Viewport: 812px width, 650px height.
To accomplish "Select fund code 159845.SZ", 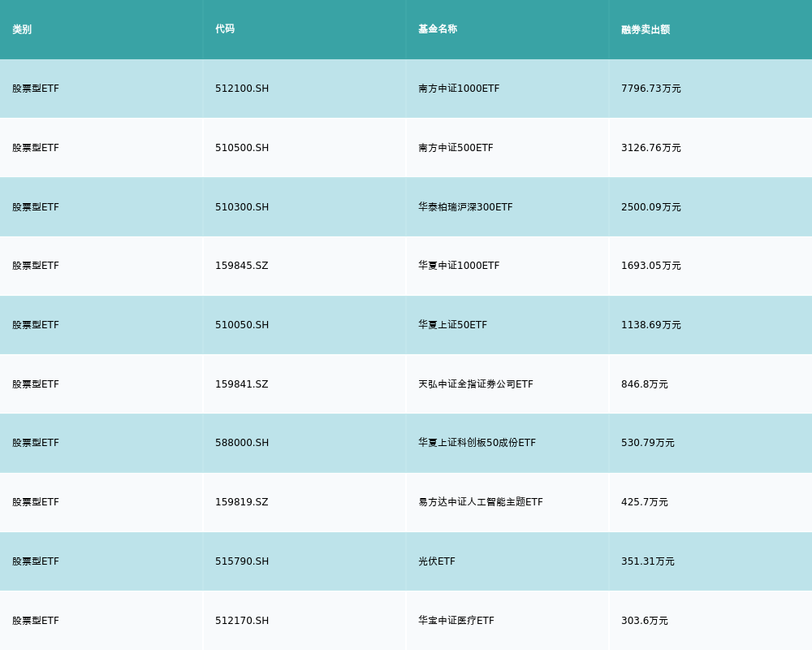I will [242, 266].
